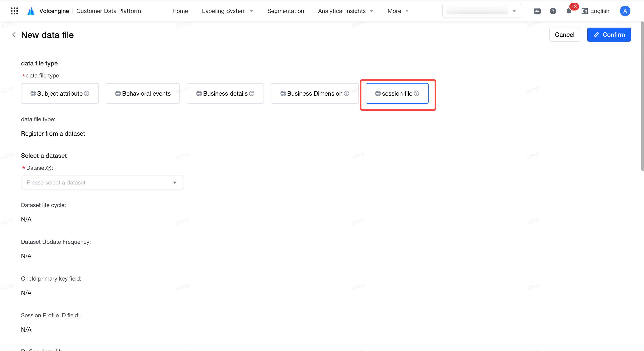
Task: Click the Cancel button
Action: coord(564,35)
